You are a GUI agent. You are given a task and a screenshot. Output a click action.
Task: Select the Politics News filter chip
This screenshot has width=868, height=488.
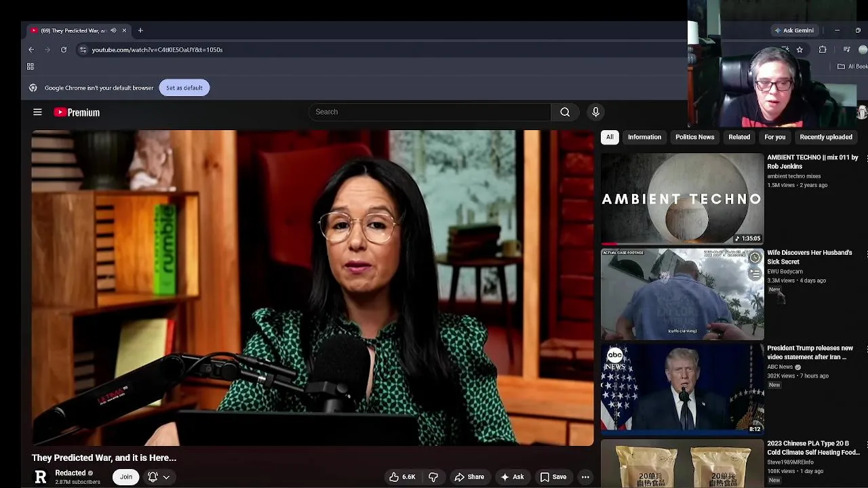point(694,137)
